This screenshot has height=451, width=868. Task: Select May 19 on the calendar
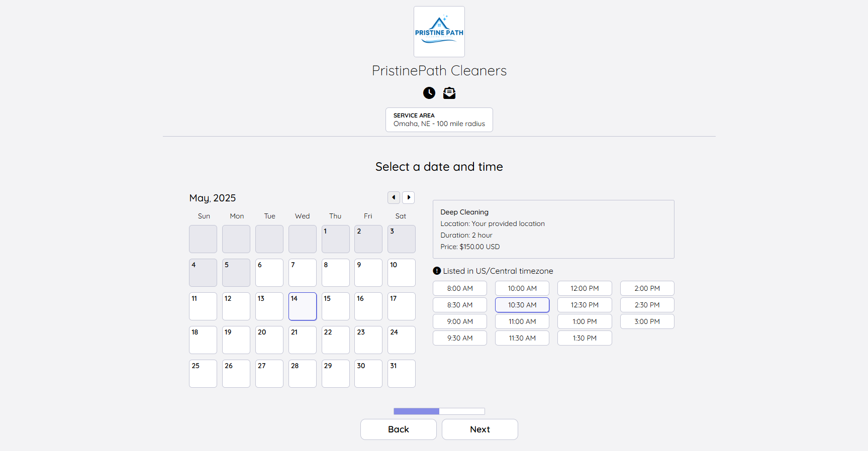[236, 340]
